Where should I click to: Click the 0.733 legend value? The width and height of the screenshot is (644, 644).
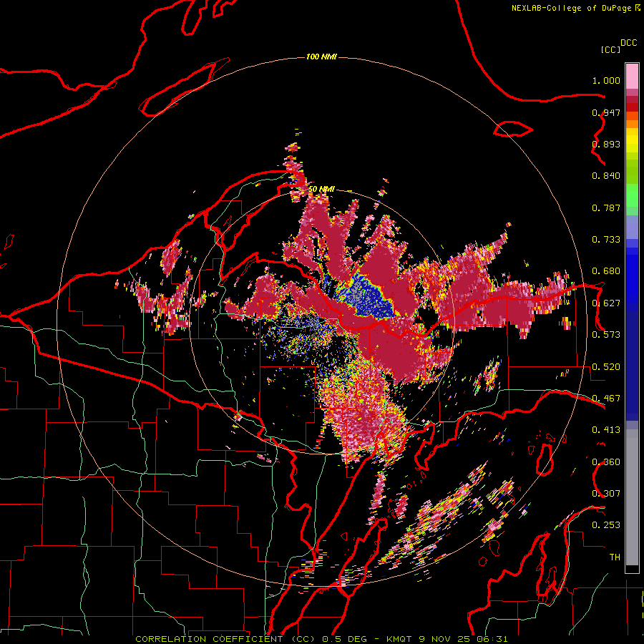coord(606,240)
